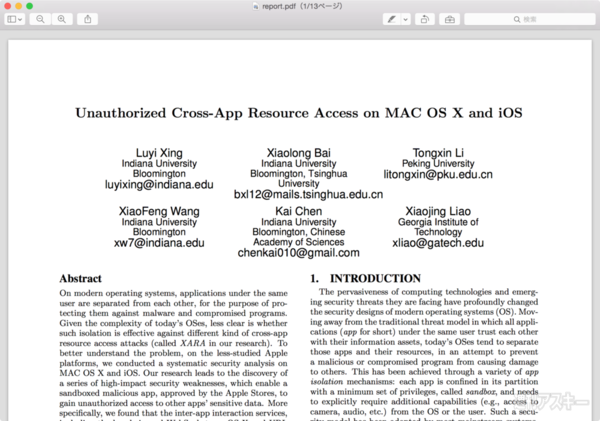600x421 pixels.
Task: Activate the highlight pen tool
Action: pos(391,19)
